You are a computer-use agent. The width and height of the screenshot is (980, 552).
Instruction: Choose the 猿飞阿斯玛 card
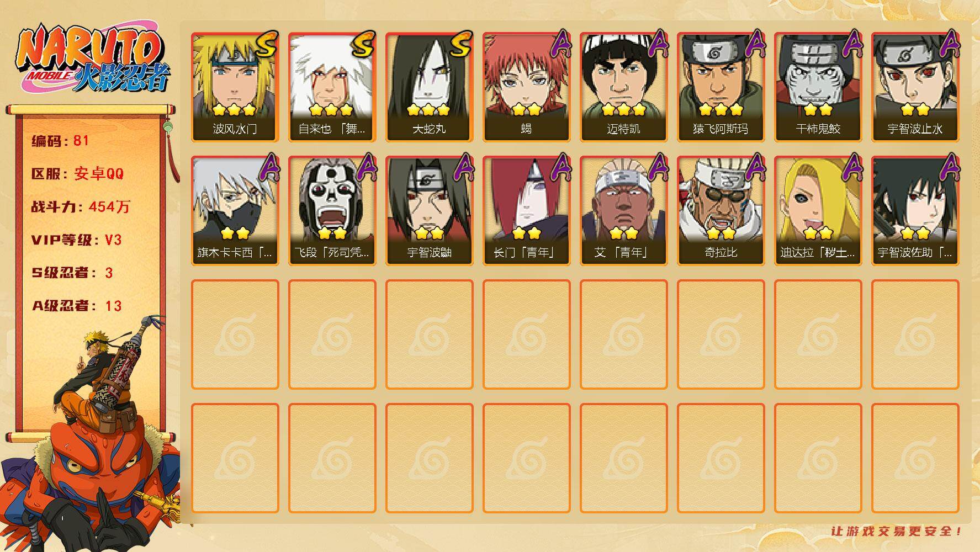[x=721, y=87]
